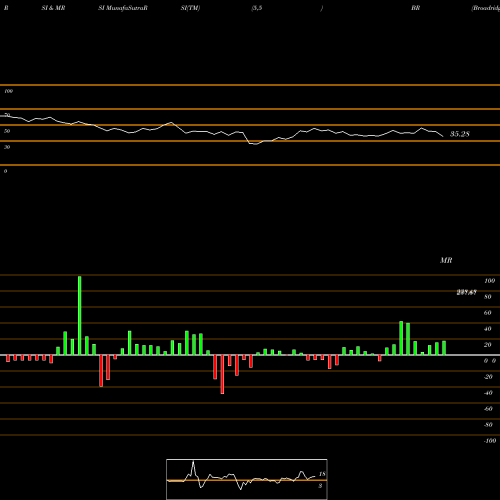The image size is (500, 500).
Task: Click the '(Broadridg' company name text
Action: (486, 8)
